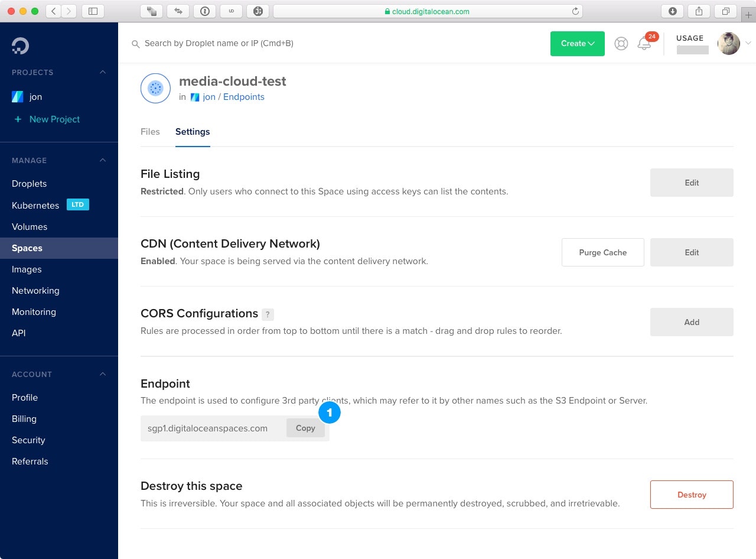This screenshot has width=756, height=559.
Task: Expand dropdown arrow beside user avatar
Action: [x=748, y=43]
